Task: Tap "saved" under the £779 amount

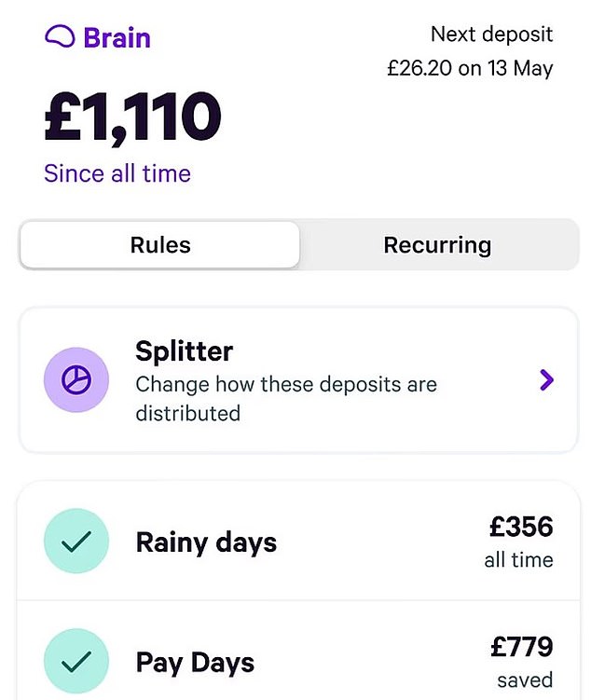Action: 527,679
